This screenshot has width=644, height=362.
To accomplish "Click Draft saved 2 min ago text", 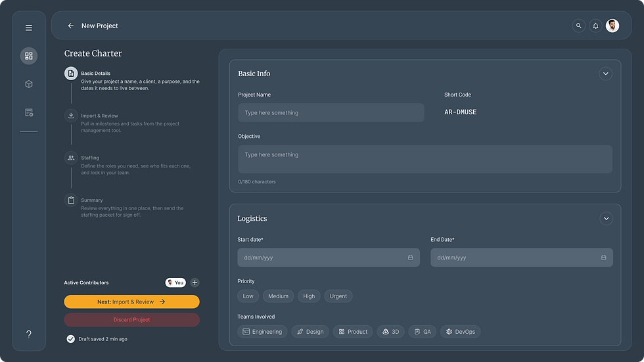I will (103, 339).
